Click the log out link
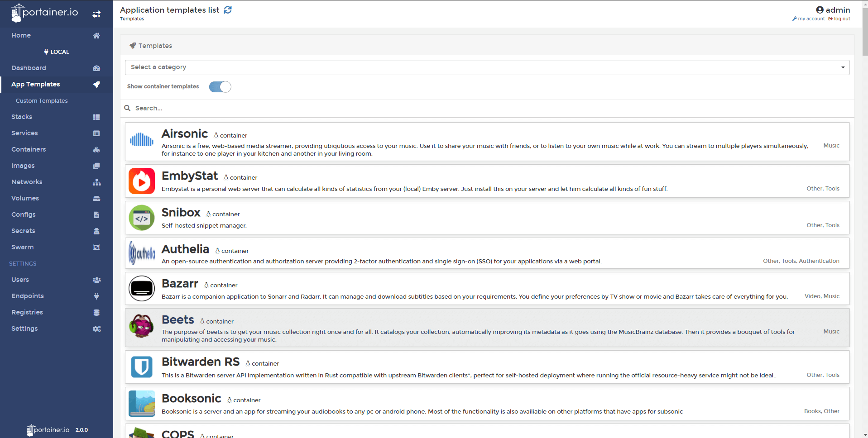868x438 pixels. (839, 19)
